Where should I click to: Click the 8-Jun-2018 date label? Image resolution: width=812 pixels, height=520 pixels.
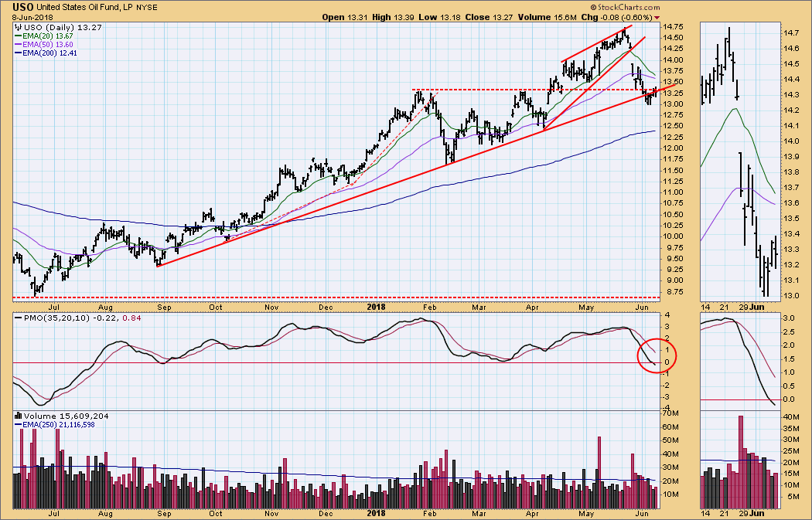coord(32,18)
